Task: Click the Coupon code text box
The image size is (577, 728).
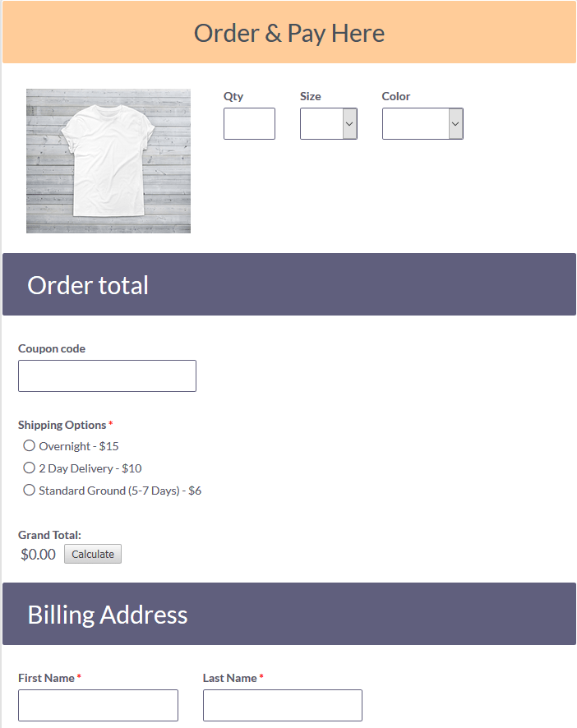Action: (107, 376)
